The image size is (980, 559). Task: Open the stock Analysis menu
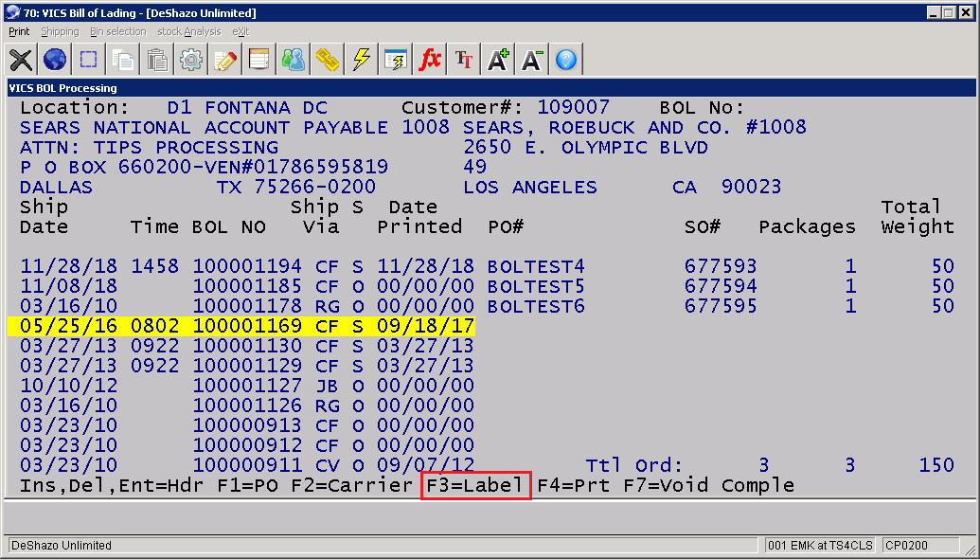pos(188,31)
